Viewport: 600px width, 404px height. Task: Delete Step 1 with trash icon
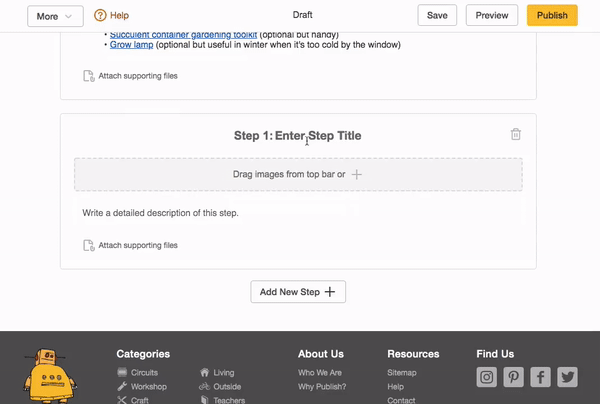click(516, 135)
